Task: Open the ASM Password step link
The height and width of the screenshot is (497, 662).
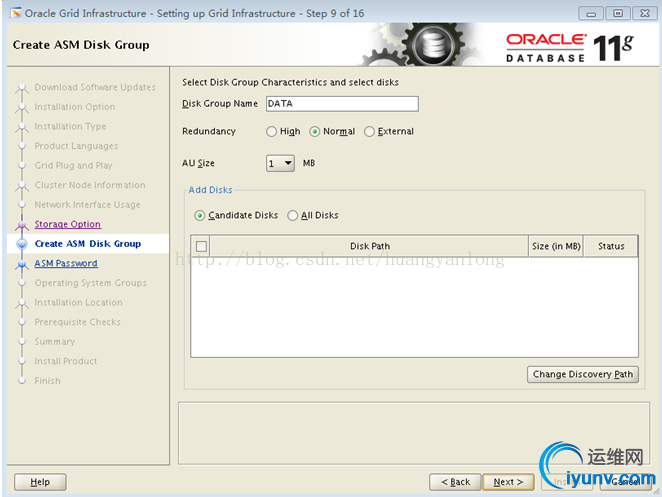Action: 66,263
